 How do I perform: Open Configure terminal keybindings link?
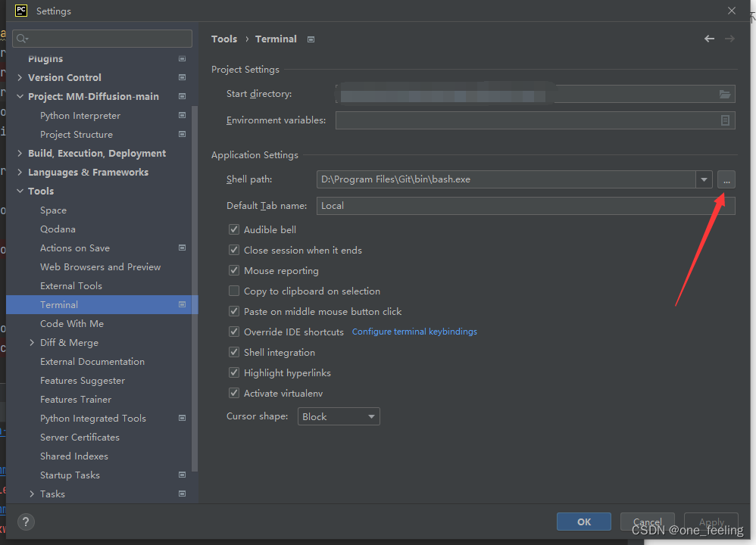pyautogui.click(x=414, y=332)
